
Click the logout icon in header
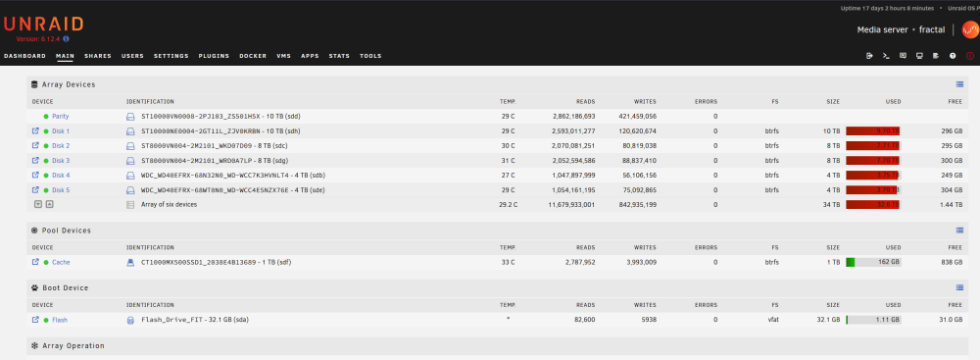tap(869, 56)
